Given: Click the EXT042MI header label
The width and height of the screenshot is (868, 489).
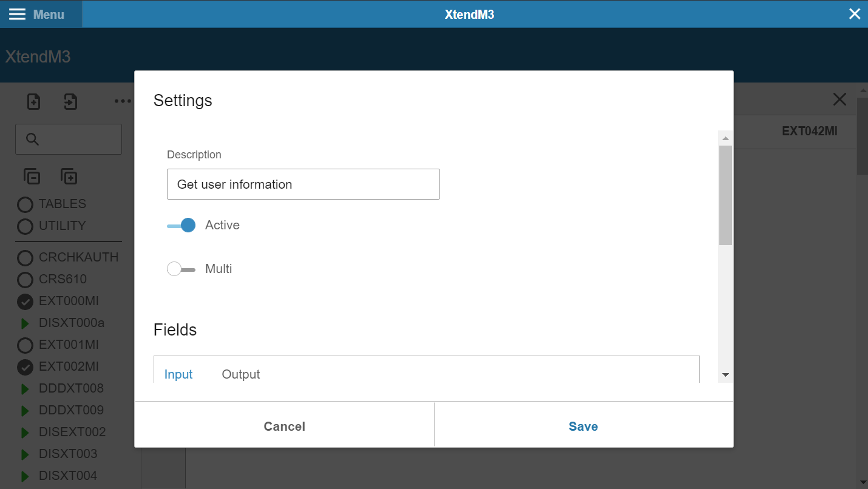Looking at the screenshot, I should pos(810,131).
